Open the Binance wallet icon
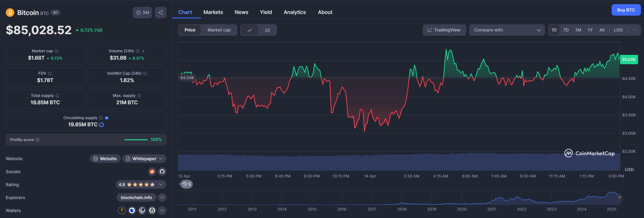Image resolution: width=644 pixels, height=218 pixels. pyautogui.click(x=122, y=210)
